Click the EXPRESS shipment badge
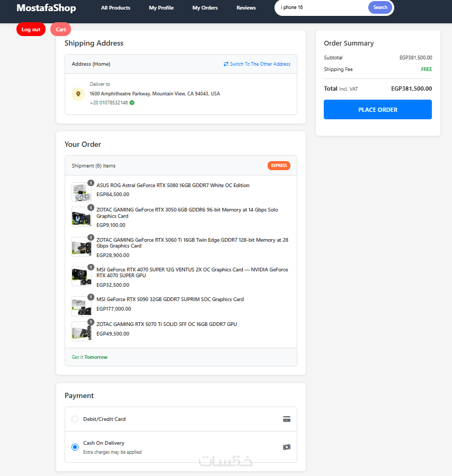Screen dimensions: 452x476 [279, 165]
